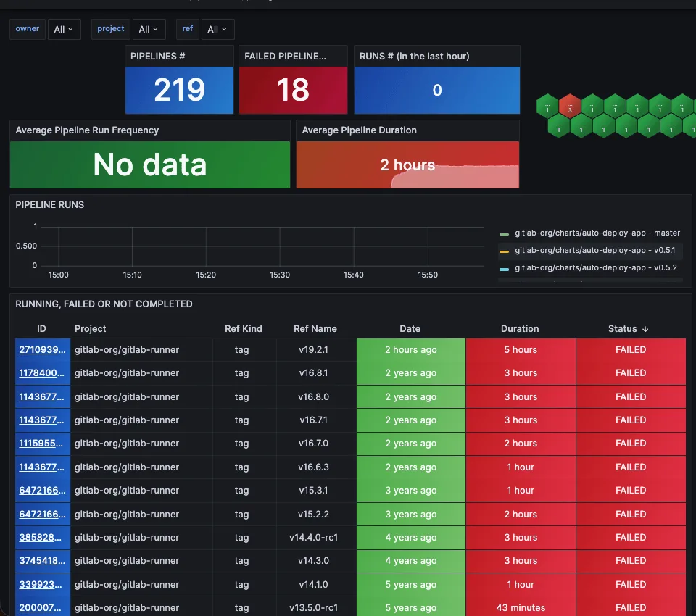Open pipeline link 1143677... in the v16.7.1 row
The image size is (696, 616).
pos(41,420)
